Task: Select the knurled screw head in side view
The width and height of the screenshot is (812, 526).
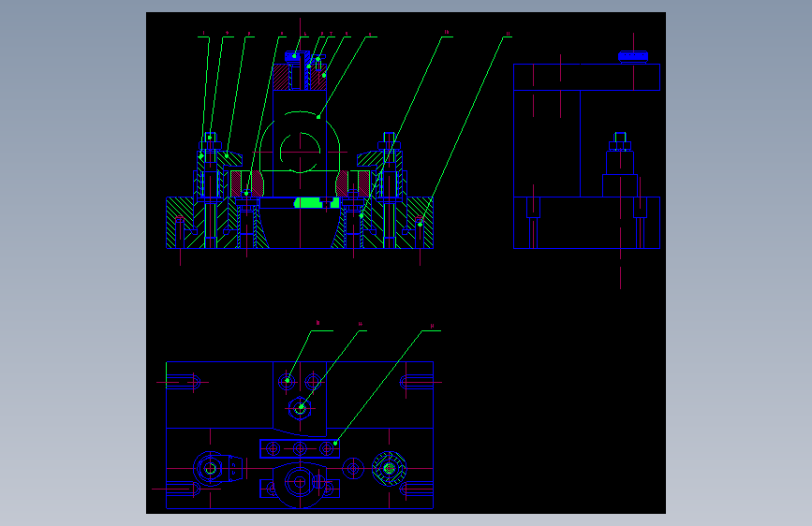Action: coord(633,56)
